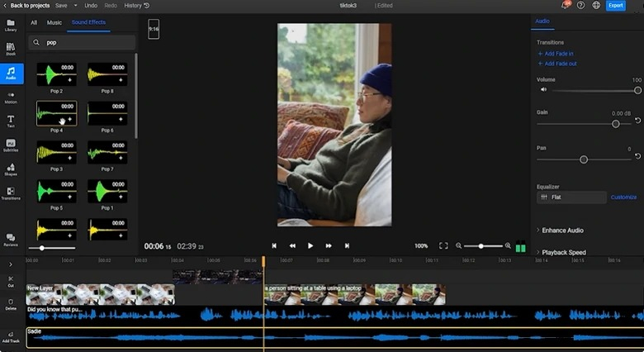The width and height of the screenshot is (644, 352).
Task: Click the Cut scissors tool
Action: click(11, 281)
